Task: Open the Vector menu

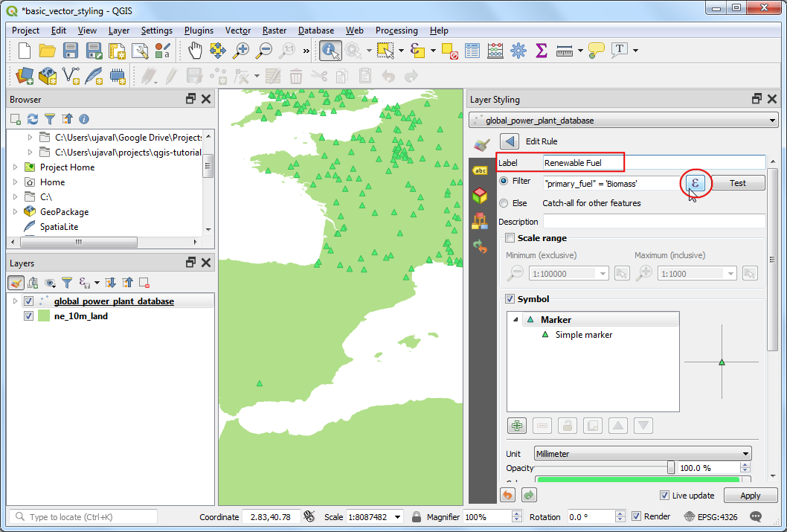Action: 238,31
